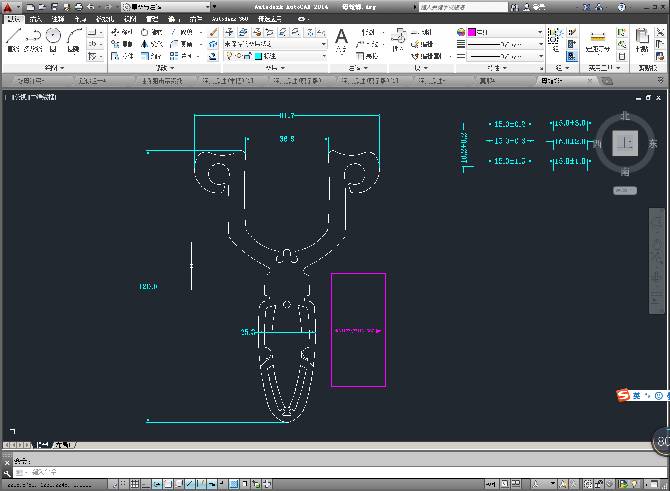Toggle Grid display in status bar
Viewport: 670px width, 491px height.
point(134,484)
